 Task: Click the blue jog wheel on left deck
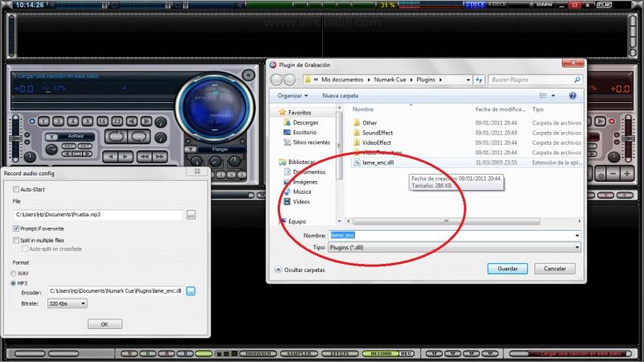pyautogui.click(x=215, y=109)
